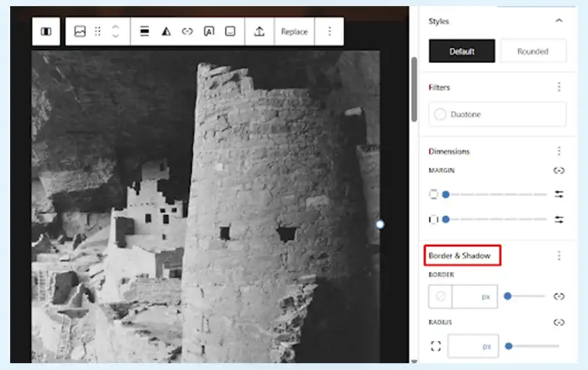Click the horizontal margin sides icon
The height and width of the screenshot is (370, 588).
tap(433, 219)
